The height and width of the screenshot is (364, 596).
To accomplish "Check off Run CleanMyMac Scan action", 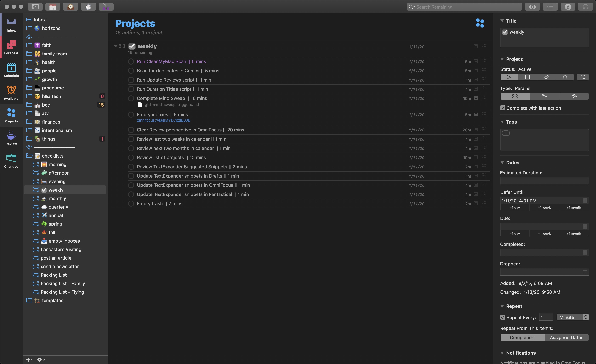I will (131, 62).
